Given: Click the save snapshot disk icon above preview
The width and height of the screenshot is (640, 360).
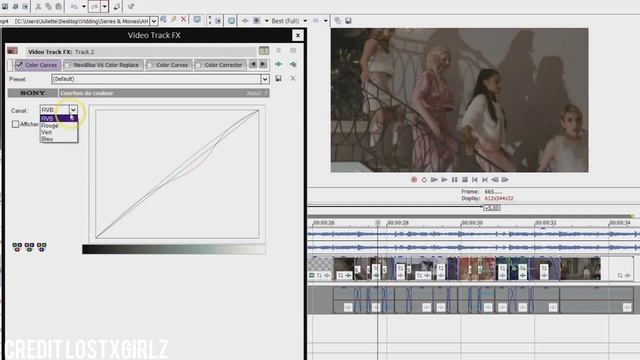Looking at the screenshot, I should tap(348, 20).
